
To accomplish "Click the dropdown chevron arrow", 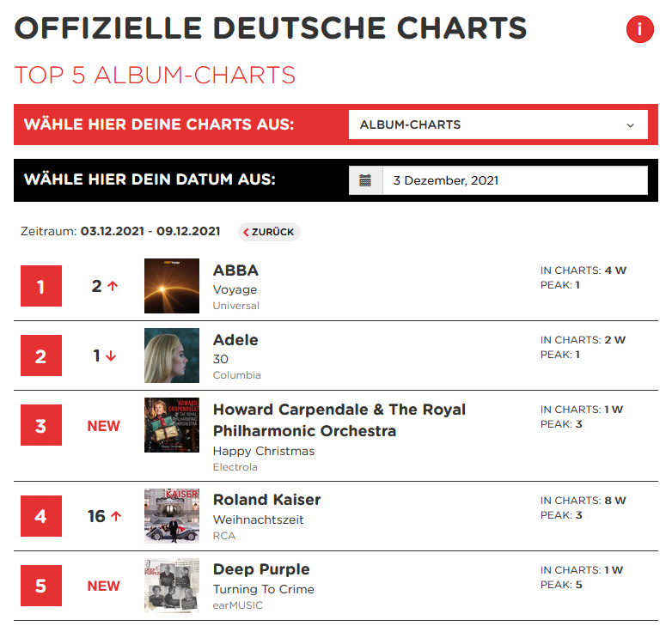I will [631, 125].
